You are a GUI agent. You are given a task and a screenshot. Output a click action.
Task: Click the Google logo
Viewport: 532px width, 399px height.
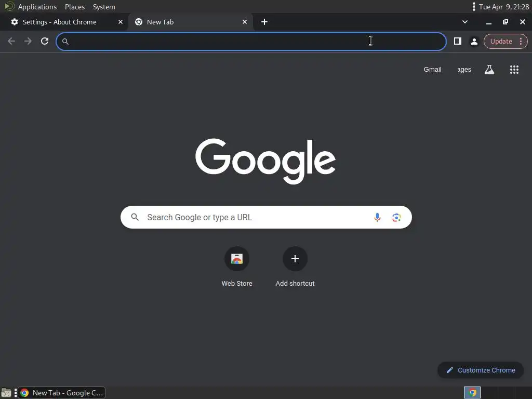click(x=265, y=161)
